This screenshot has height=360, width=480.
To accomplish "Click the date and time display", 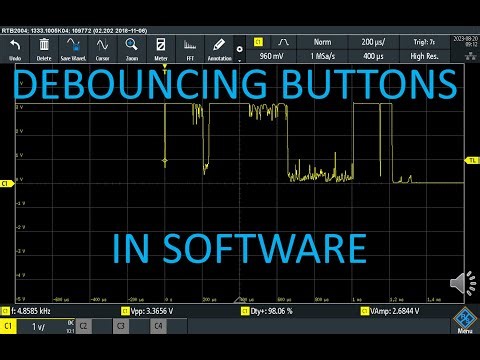I will tap(465, 41).
